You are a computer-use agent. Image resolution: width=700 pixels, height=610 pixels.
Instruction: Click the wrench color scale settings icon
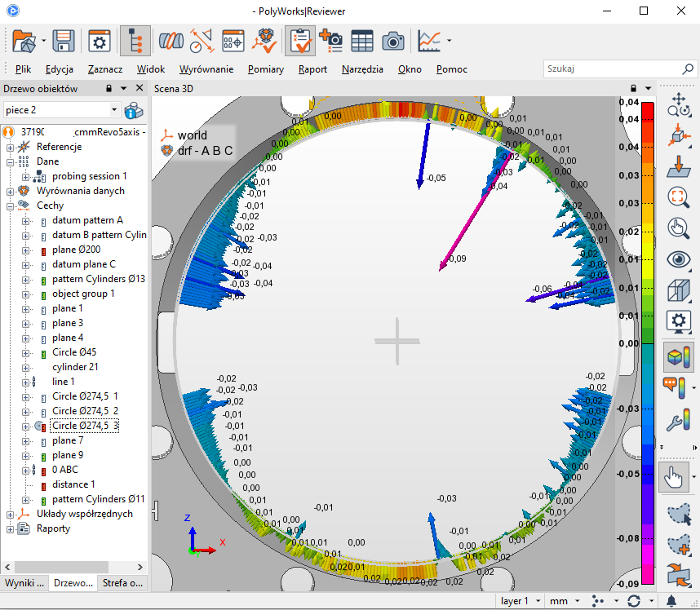(679, 419)
